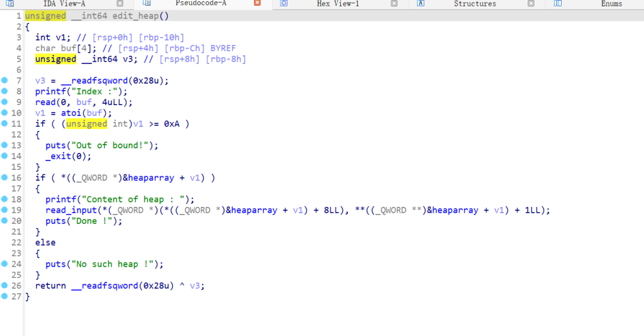
Task: Click the breakpoint dot beside puts("No such heap !")
Action: (x=4, y=264)
